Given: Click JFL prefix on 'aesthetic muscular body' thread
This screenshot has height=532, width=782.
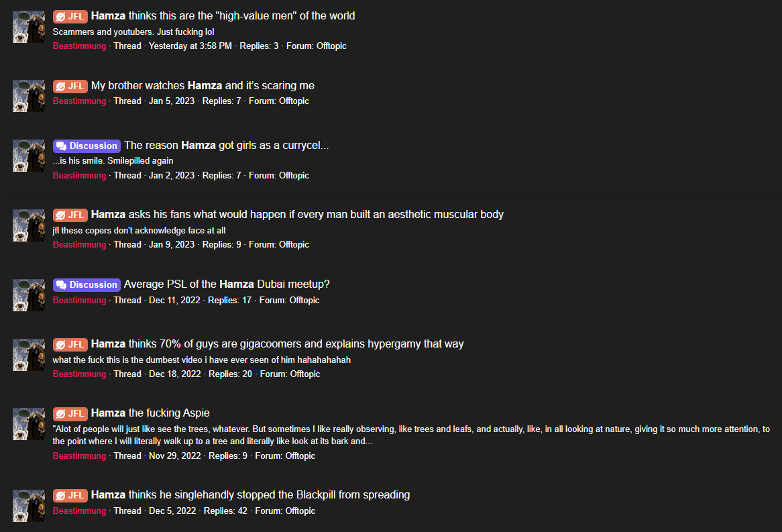Looking at the screenshot, I should tap(70, 215).
